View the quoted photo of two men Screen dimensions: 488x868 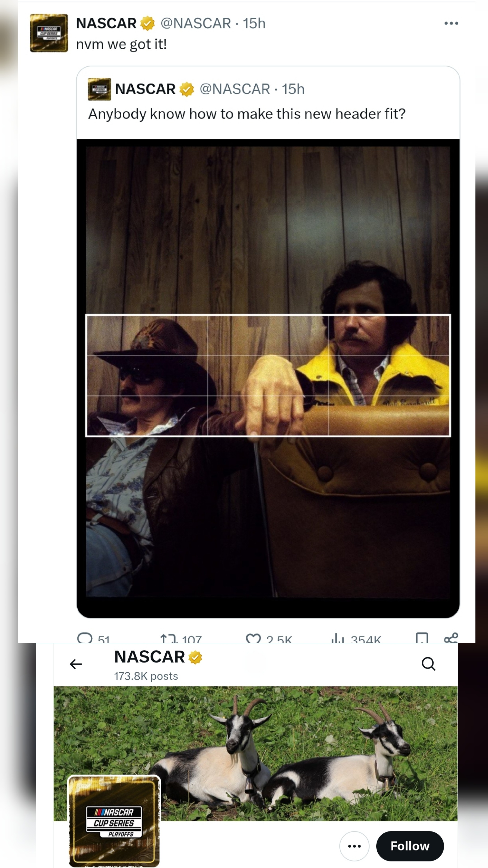(268, 378)
